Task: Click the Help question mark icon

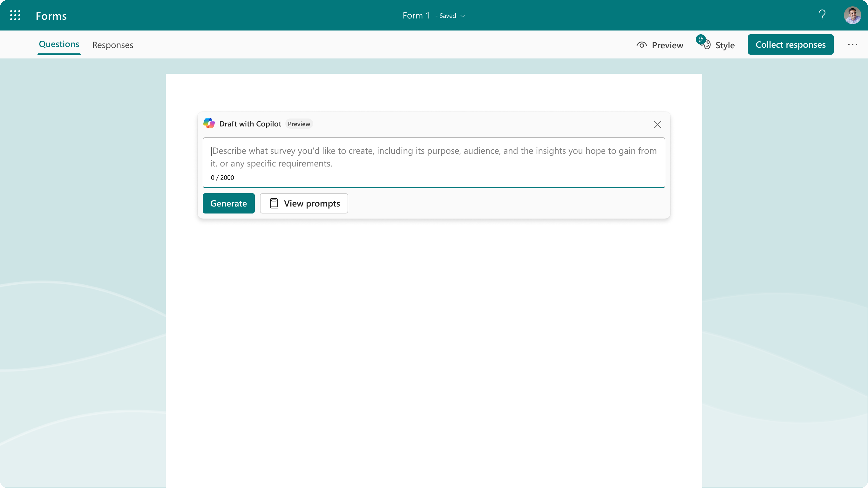Action: [822, 15]
